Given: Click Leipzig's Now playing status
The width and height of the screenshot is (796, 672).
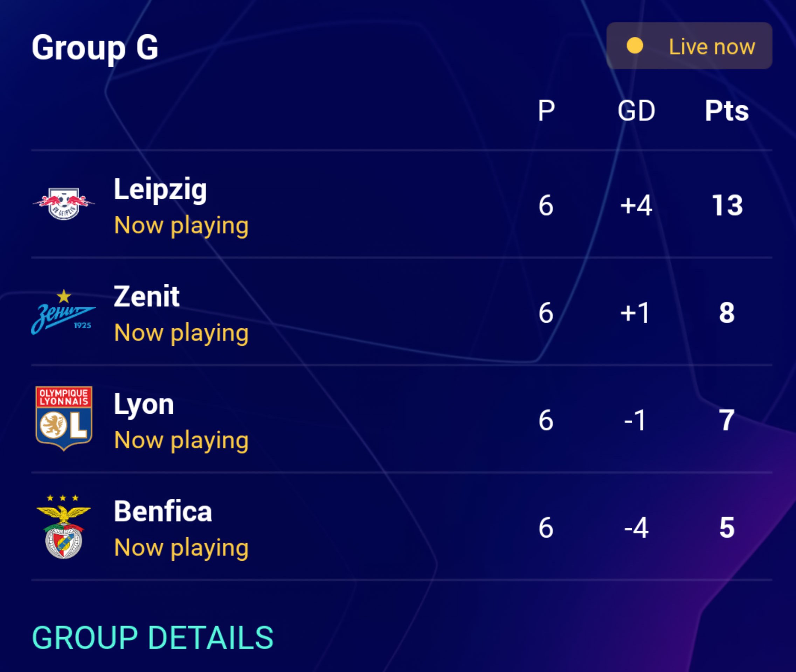Looking at the screenshot, I should tap(181, 225).
